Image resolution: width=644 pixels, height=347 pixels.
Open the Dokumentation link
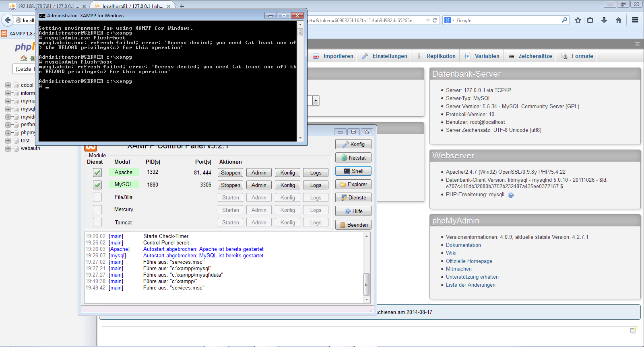coord(463,245)
